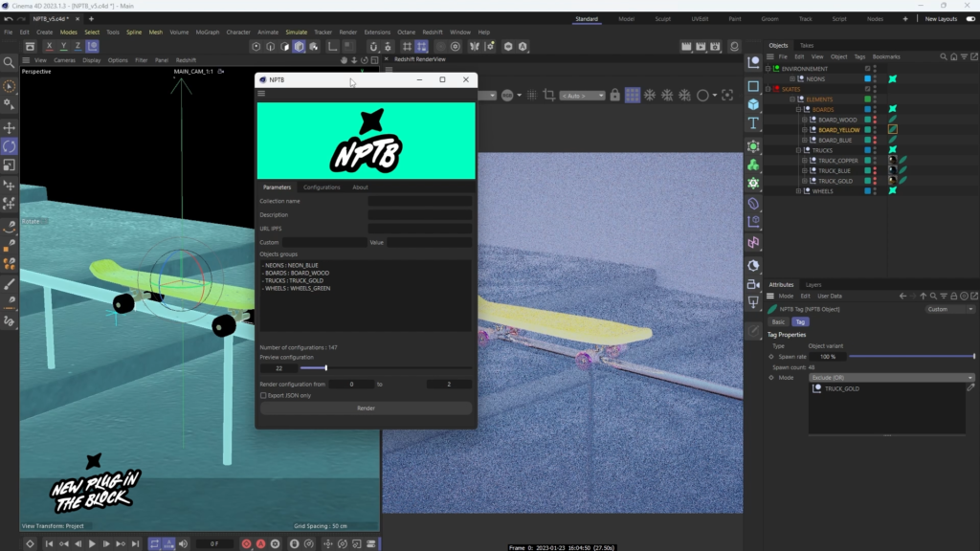
Task: Toggle Z axis lock
Action: click(78, 46)
